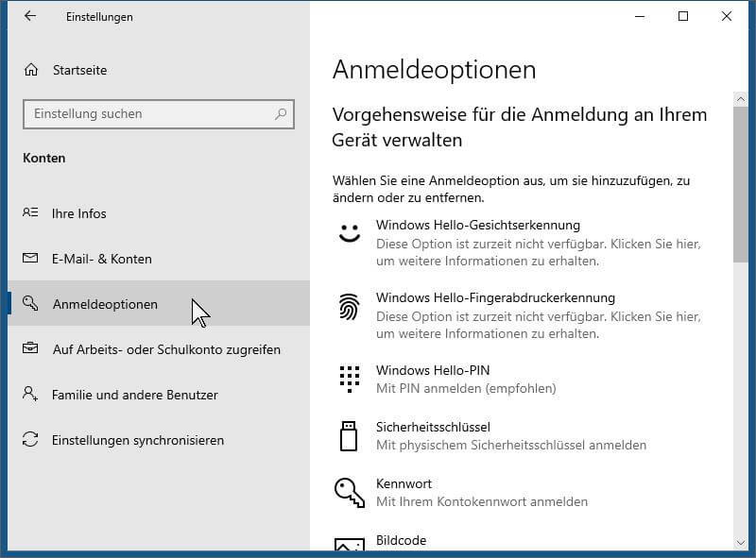
Task: Click the briefcase icon for Arbeits- oder Schulkonto
Action: (x=30, y=347)
